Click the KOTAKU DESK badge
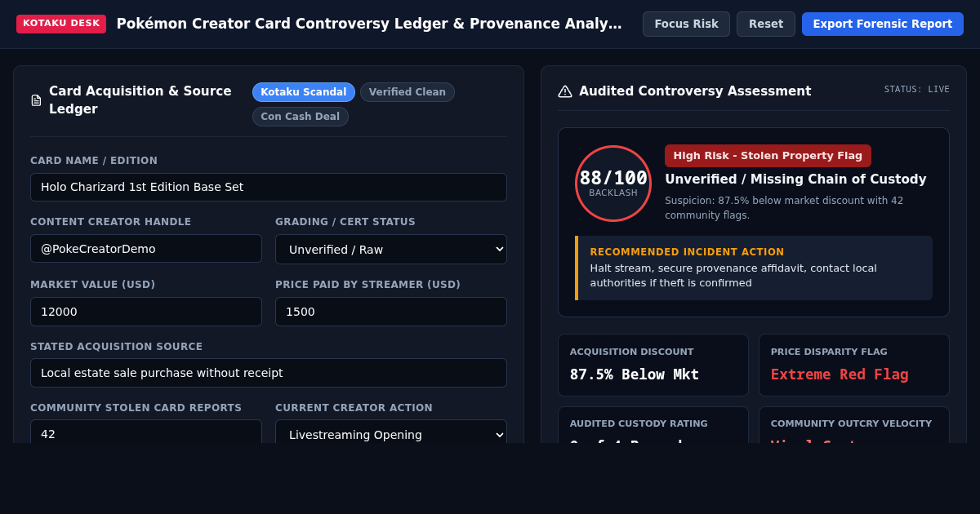 pos(61,24)
